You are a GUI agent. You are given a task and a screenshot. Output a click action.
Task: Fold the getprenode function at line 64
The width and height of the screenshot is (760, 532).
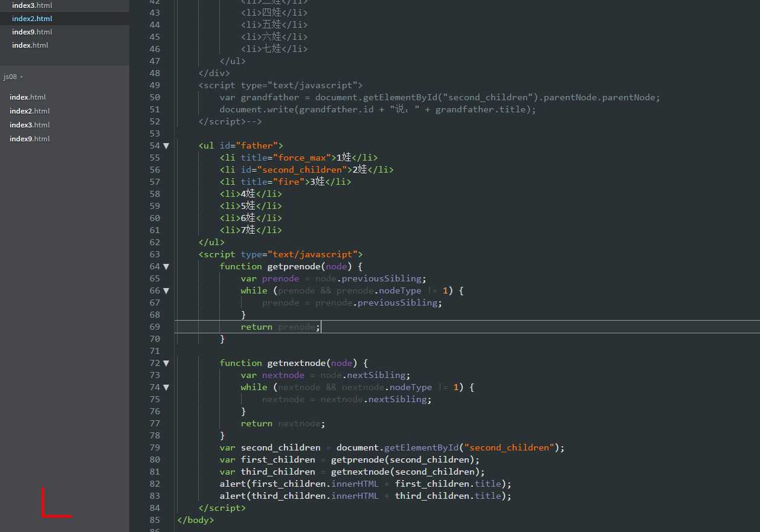click(166, 266)
